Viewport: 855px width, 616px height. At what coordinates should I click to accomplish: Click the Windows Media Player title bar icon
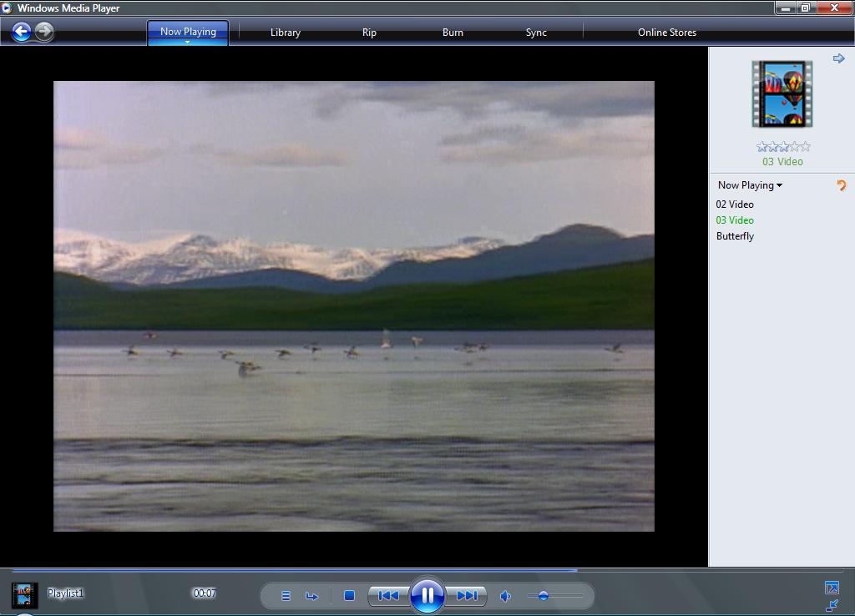point(7,8)
